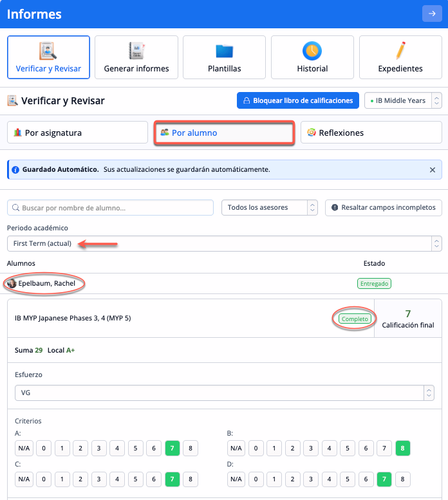
Task: Open the Generar informes section
Action: [136, 57]
